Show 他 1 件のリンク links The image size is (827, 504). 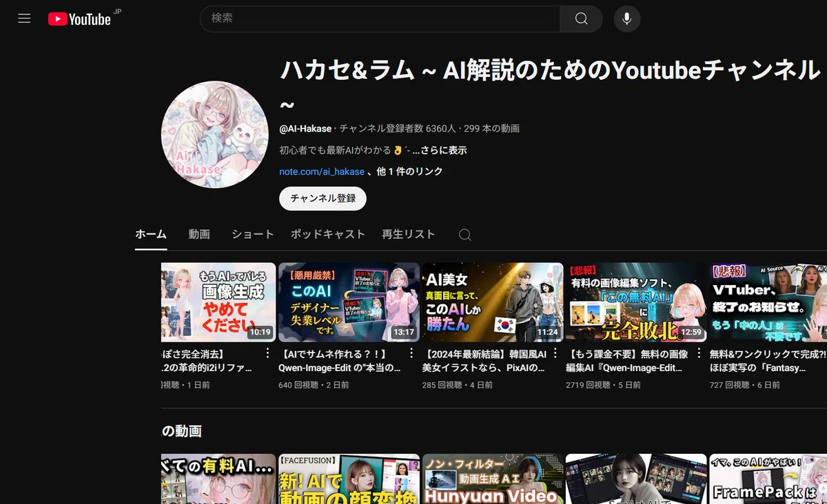point(409,171)
